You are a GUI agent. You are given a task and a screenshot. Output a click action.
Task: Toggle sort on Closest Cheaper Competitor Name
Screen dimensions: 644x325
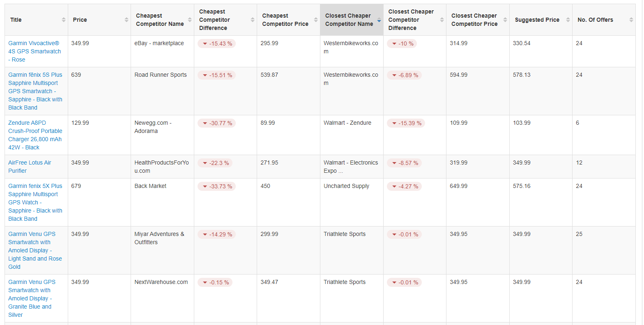[x=379, y=20]
